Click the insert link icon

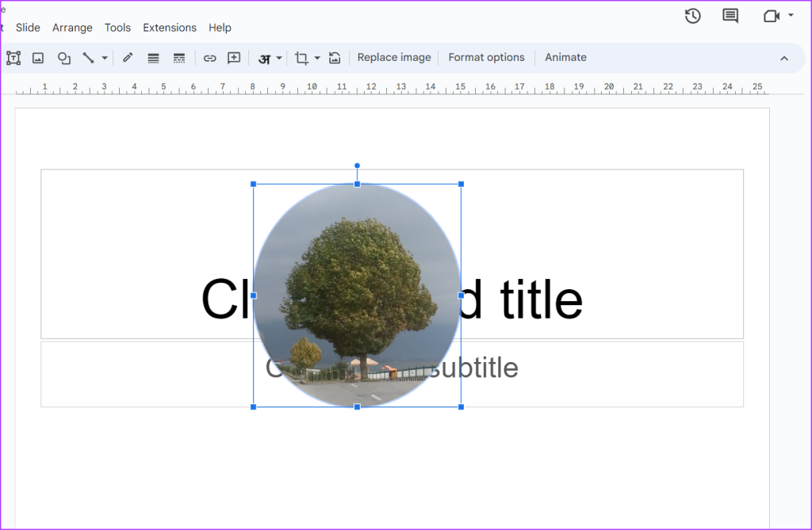coord(209,58)
